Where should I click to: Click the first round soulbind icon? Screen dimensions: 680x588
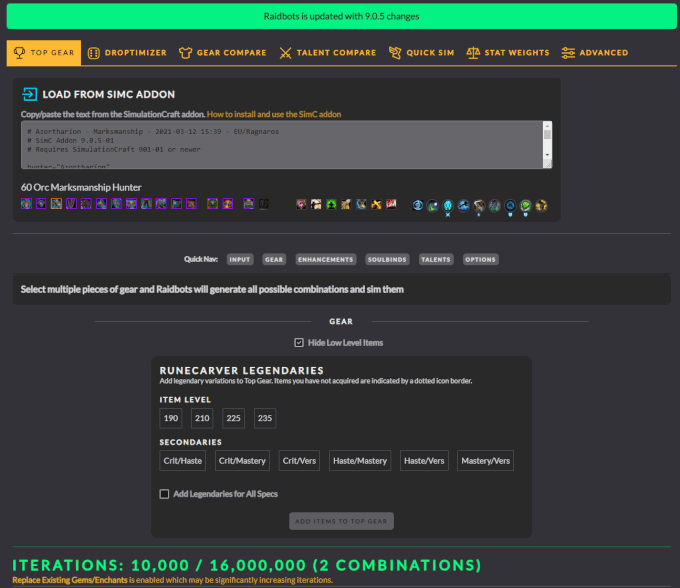[418, 205]
